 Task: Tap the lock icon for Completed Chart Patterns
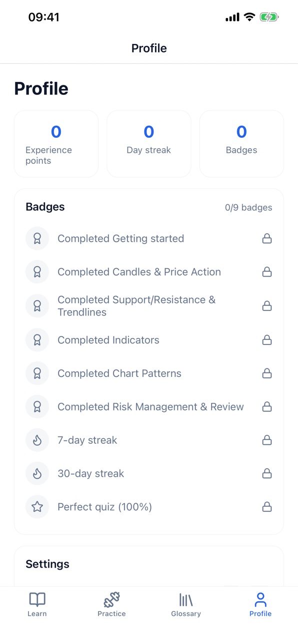point(267,373)
